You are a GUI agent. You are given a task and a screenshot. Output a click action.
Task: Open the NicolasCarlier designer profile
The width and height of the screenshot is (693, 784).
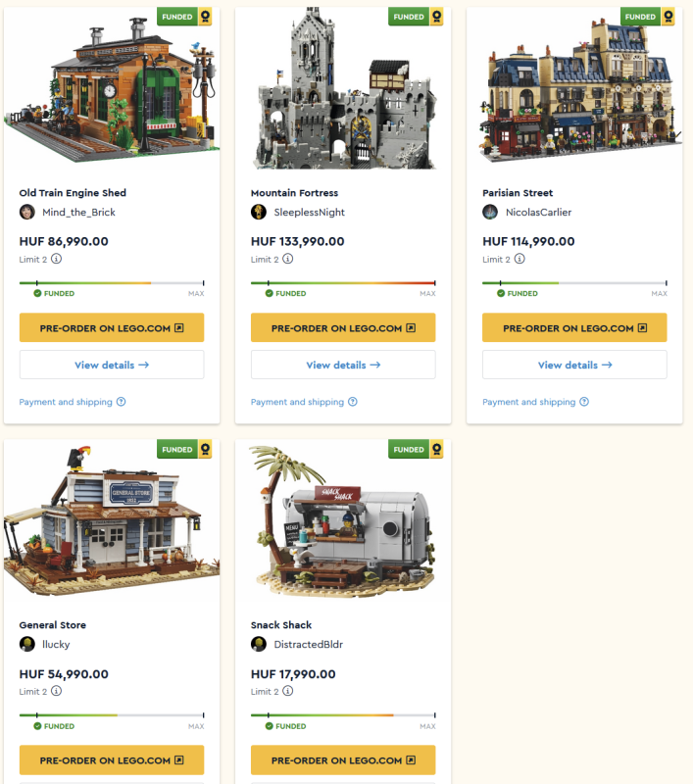538,212
